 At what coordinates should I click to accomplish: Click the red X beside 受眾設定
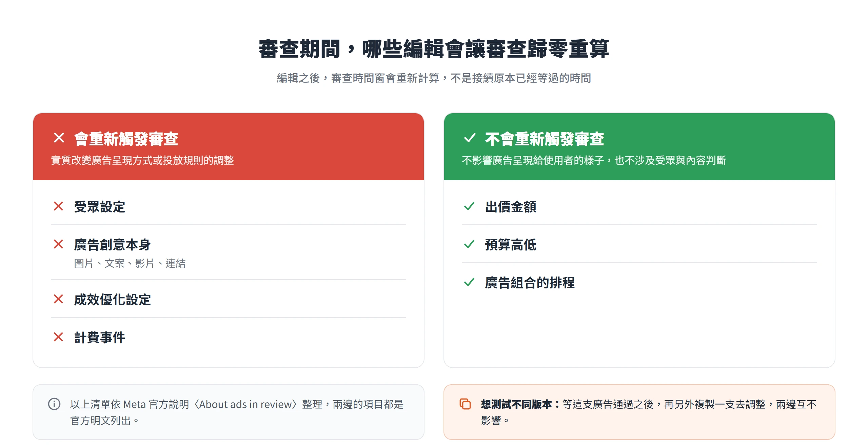coord(58,206)
